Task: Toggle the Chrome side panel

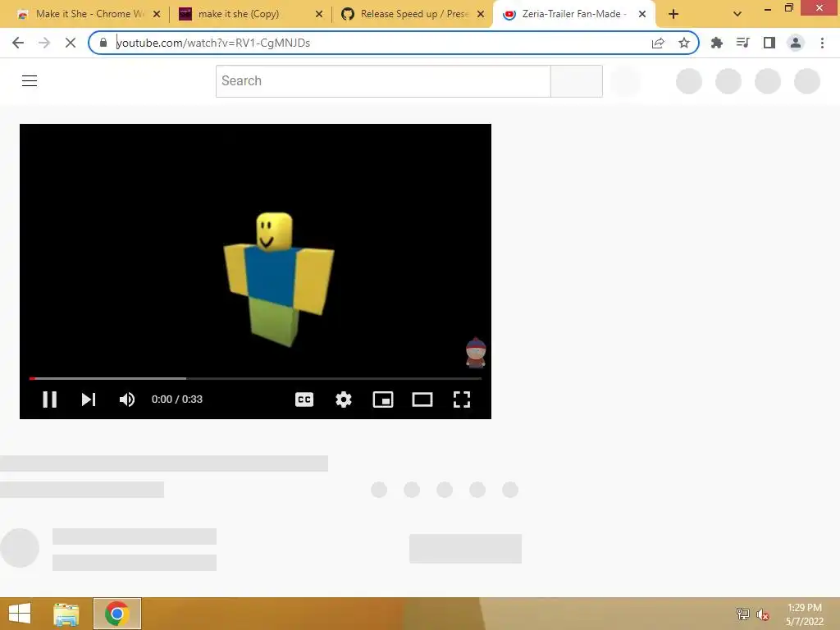Action: point(769,43)
